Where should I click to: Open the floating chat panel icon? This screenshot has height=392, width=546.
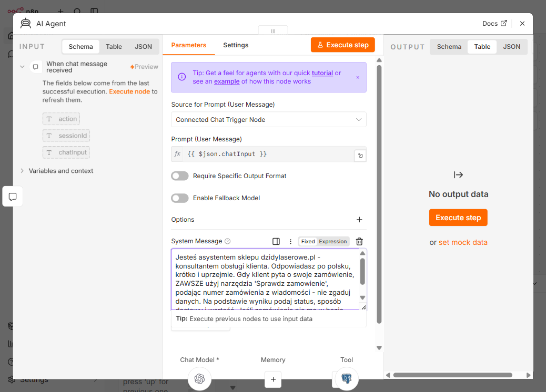(x=13, y=197)
